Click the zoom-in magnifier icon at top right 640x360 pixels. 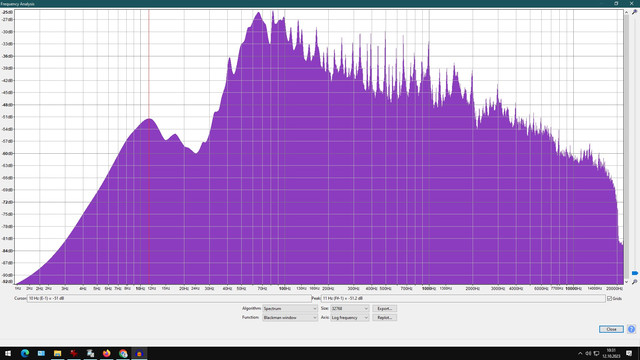(x=634, y=12)
